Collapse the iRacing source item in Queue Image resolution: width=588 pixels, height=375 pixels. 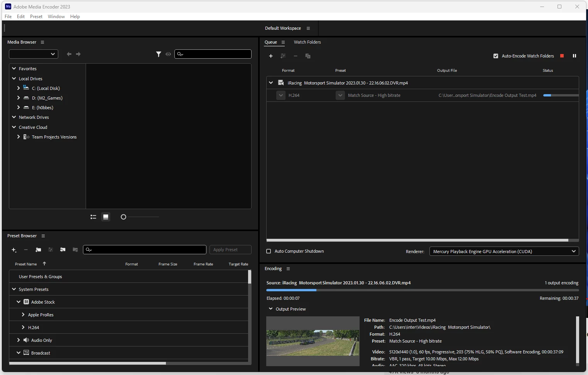[x=271, y=83]
